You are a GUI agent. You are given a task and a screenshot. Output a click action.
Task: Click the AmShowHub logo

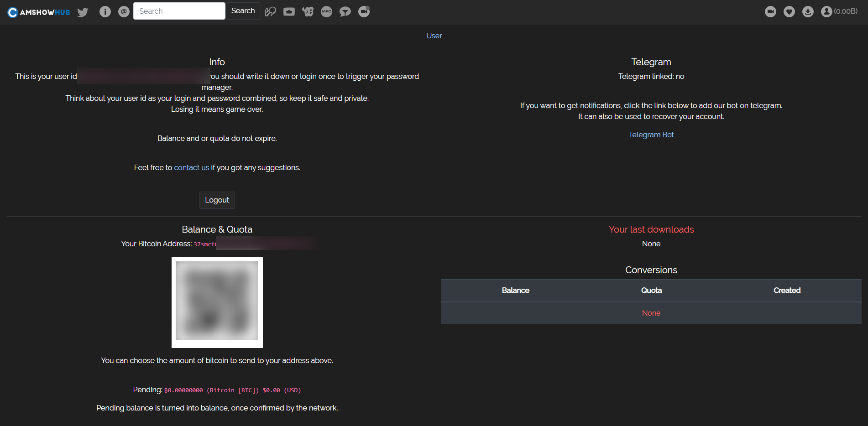[x=39, y=12]
